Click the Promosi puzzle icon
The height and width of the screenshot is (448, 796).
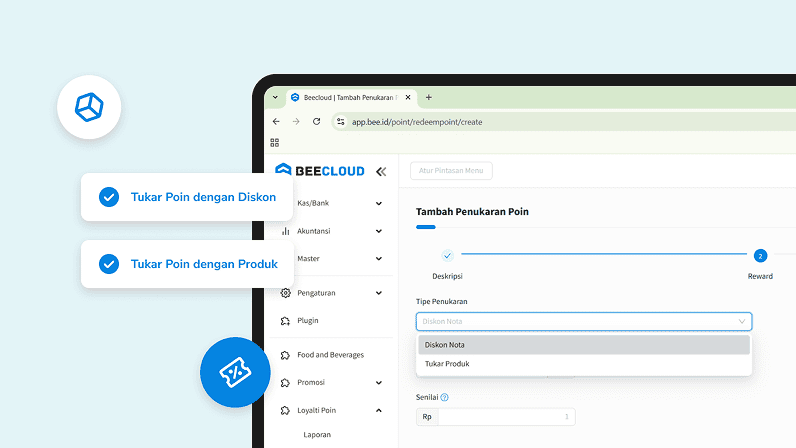pos(285,382)
